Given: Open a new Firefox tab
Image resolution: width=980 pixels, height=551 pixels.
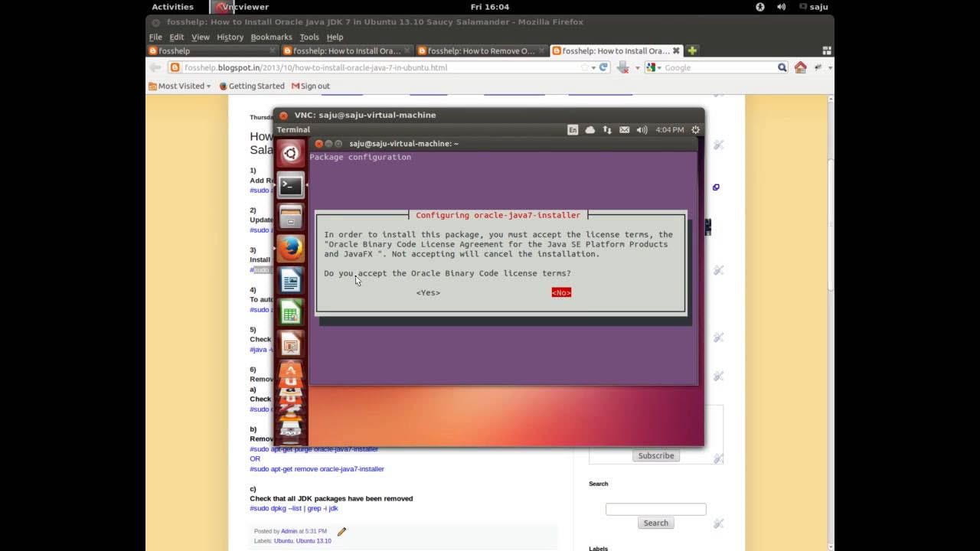Looking at the screenshot, I should click(692, 51).
